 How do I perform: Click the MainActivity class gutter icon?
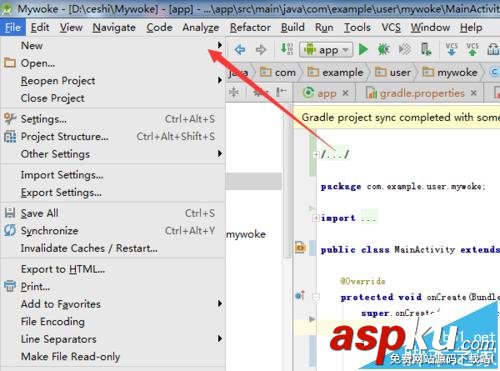coord(300,248)
